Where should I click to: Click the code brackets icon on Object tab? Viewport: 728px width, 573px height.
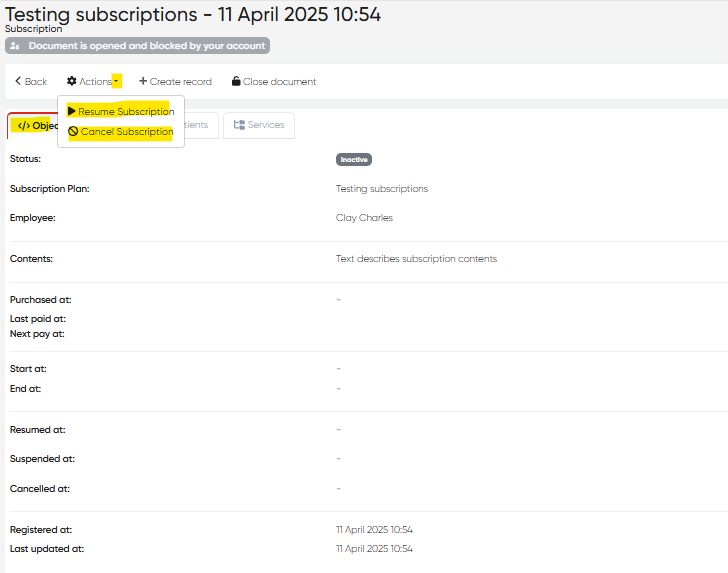(24, 125)
